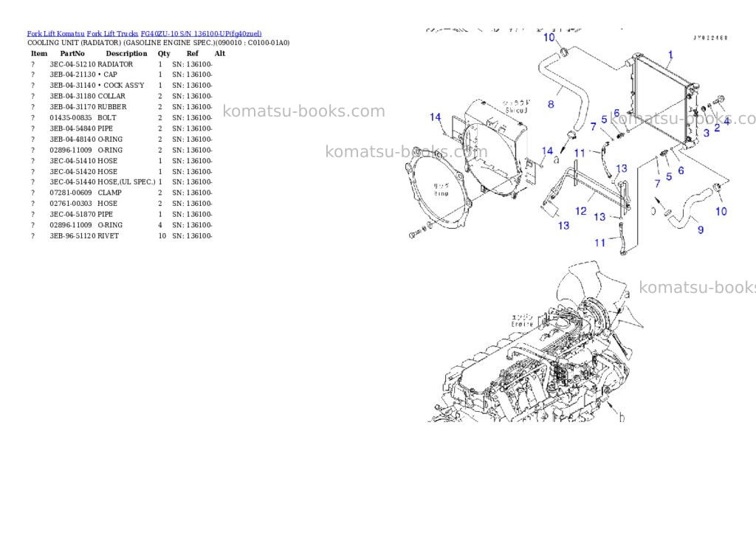Click callout number 4 near the radiator bolt
This screenshot has width=756, height=535.
tap(726, 122)
